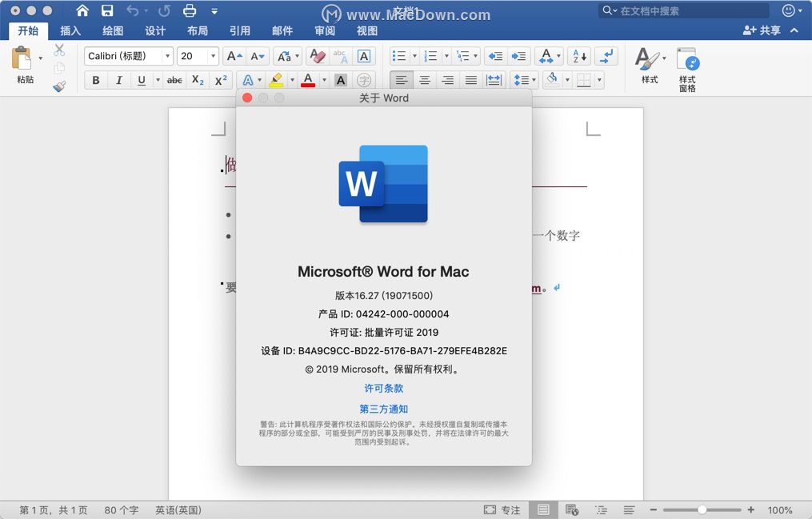The width and height of the screenshot is (812, 519).
Task: Click the zoom slider handle in status bar
Action: pos(702,510)
